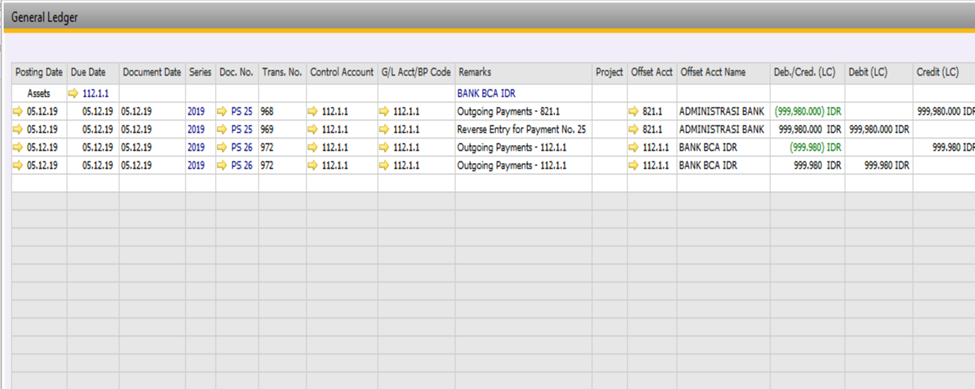Click the Remarks column header

523,73
